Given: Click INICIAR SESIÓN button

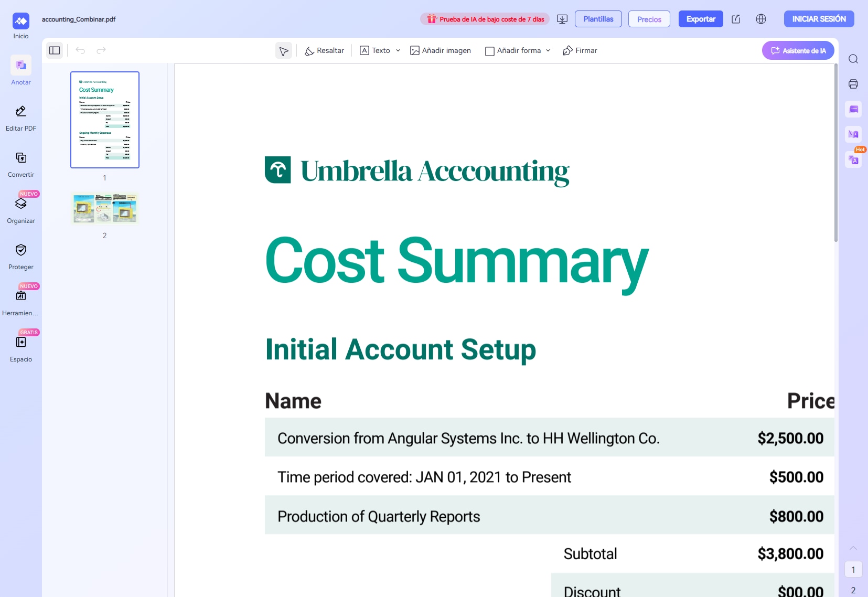Looking at the screenshot, I should (x=819, y=19).
